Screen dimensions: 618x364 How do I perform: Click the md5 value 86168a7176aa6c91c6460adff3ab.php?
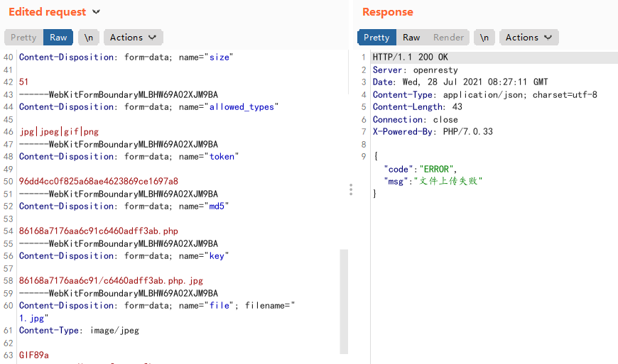[99, 231]
